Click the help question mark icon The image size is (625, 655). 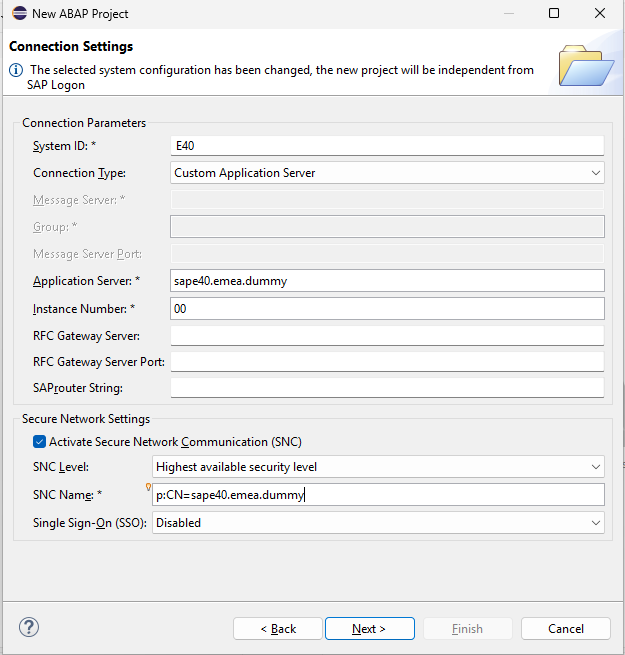29,627
